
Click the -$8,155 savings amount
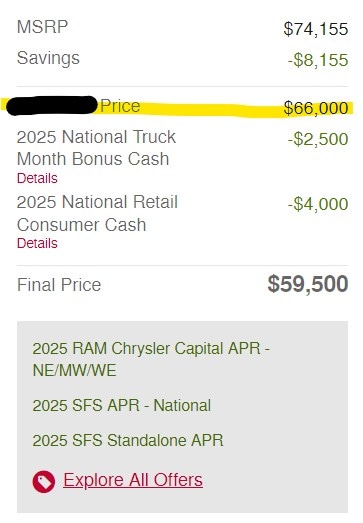pyautogui.click(x=318, y=60)
